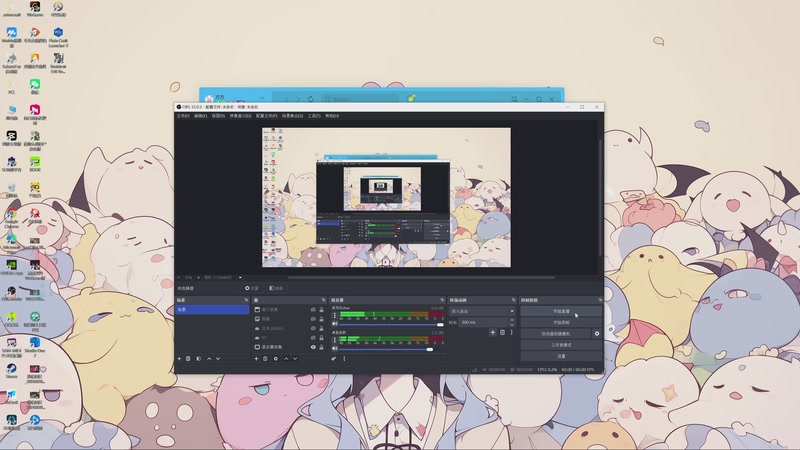Undock the Scene Transitions panel via header icon
800x450 pixels.
pos(513,300)
